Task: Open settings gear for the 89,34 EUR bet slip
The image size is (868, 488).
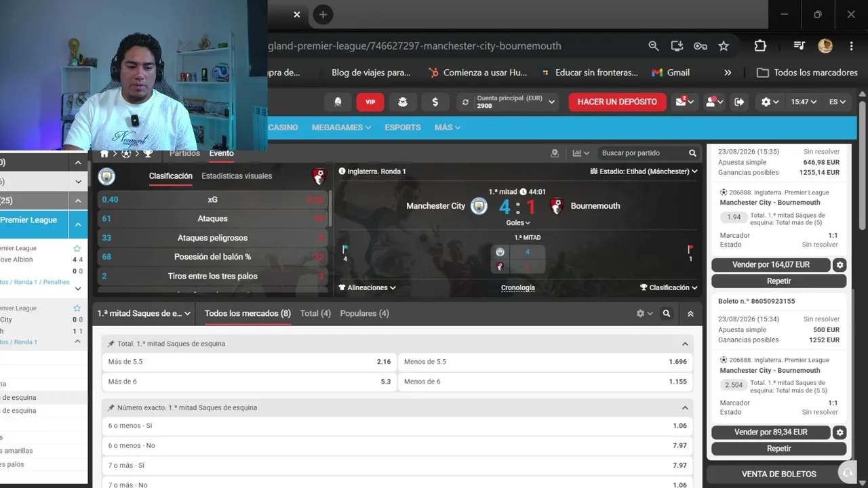Action: click(x=840, y=432)
